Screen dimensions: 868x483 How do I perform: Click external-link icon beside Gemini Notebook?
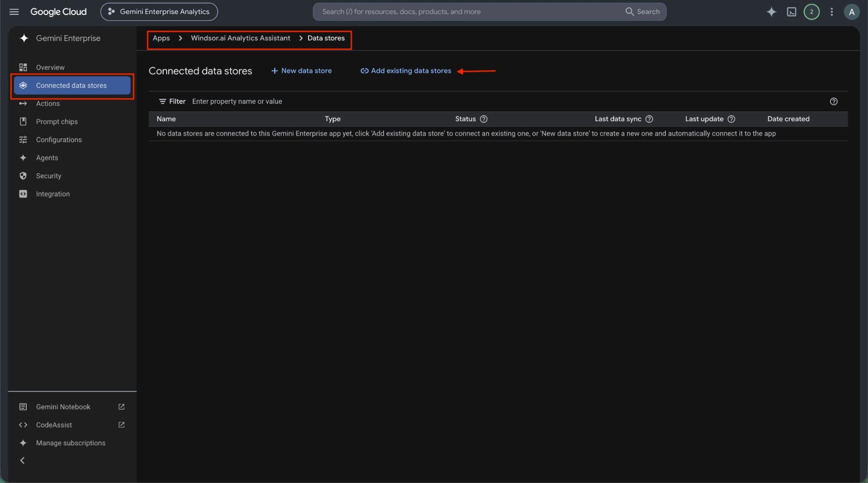coord(121,407)
